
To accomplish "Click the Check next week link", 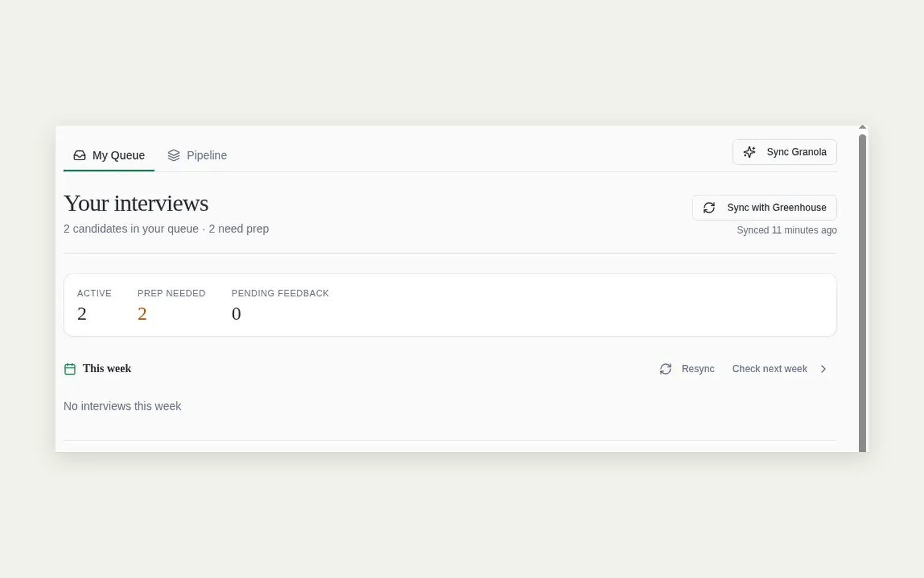I will coord(770,369).
